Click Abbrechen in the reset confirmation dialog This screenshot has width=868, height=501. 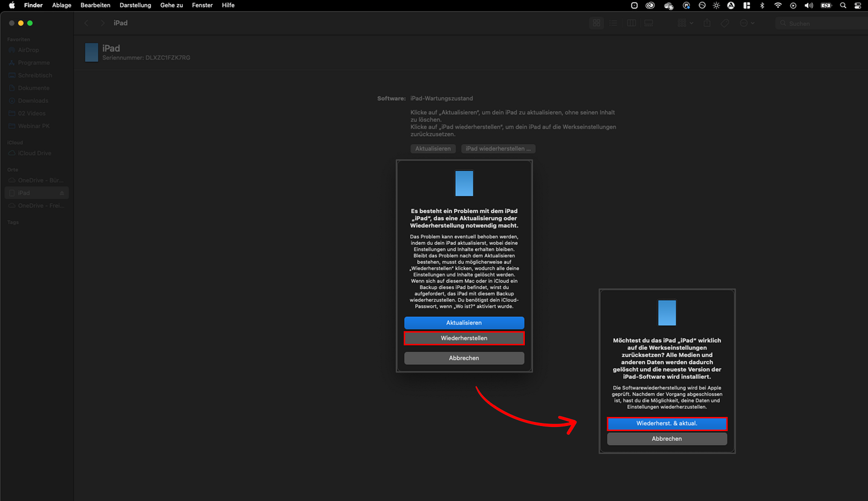click(x=667, y=439)
